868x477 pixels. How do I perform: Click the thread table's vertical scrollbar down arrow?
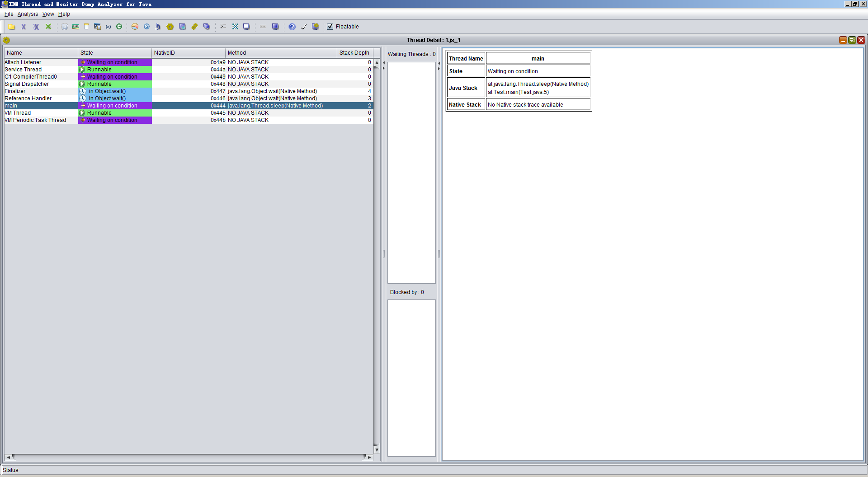(377, 450)
